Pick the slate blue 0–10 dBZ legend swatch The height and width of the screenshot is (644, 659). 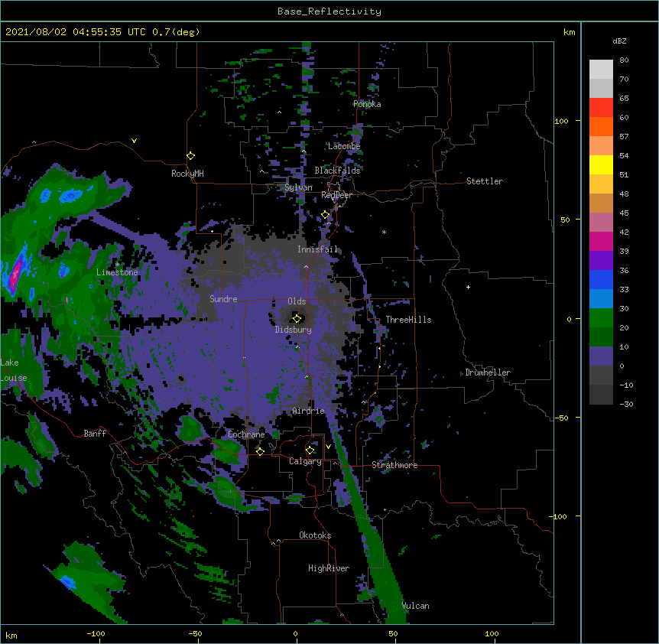(601, 356)
